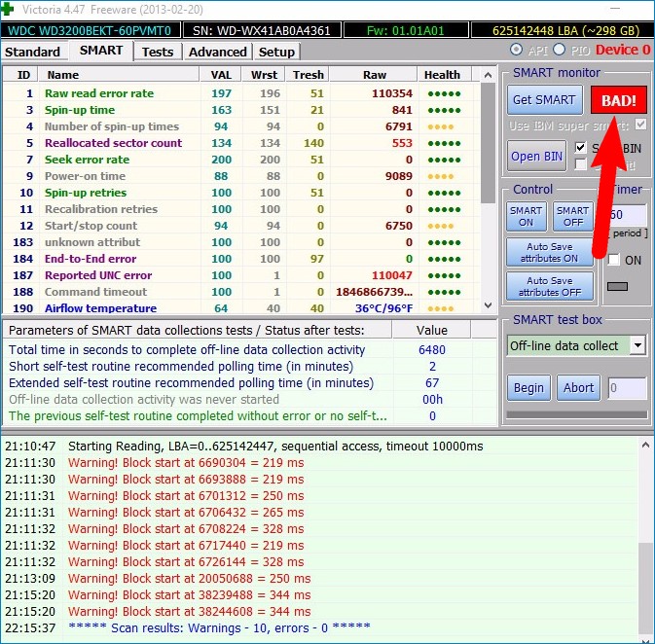Screen dimensions: 655x644
Task: Select the PIO radio button
Action: [x=559, y=50]
